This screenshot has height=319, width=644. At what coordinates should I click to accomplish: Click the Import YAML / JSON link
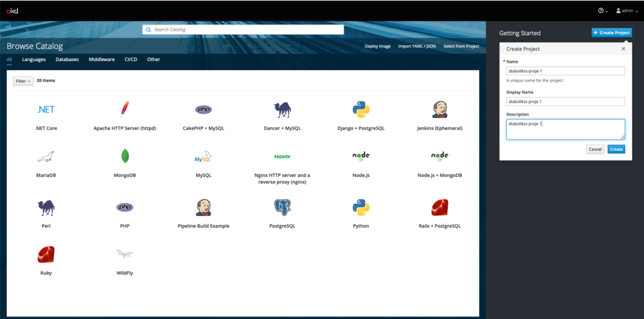coord(417,46)
